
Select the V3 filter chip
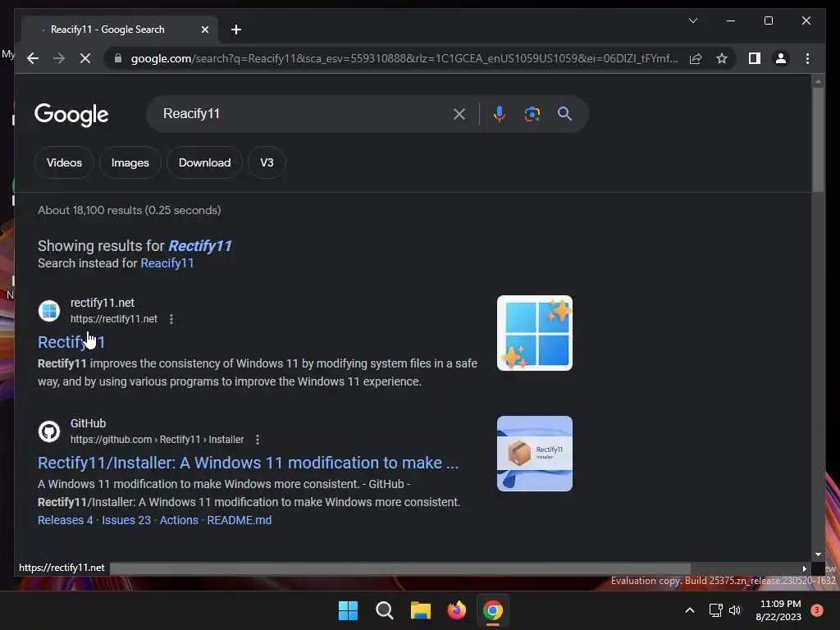pyautogui.click(x=267, y=162)
